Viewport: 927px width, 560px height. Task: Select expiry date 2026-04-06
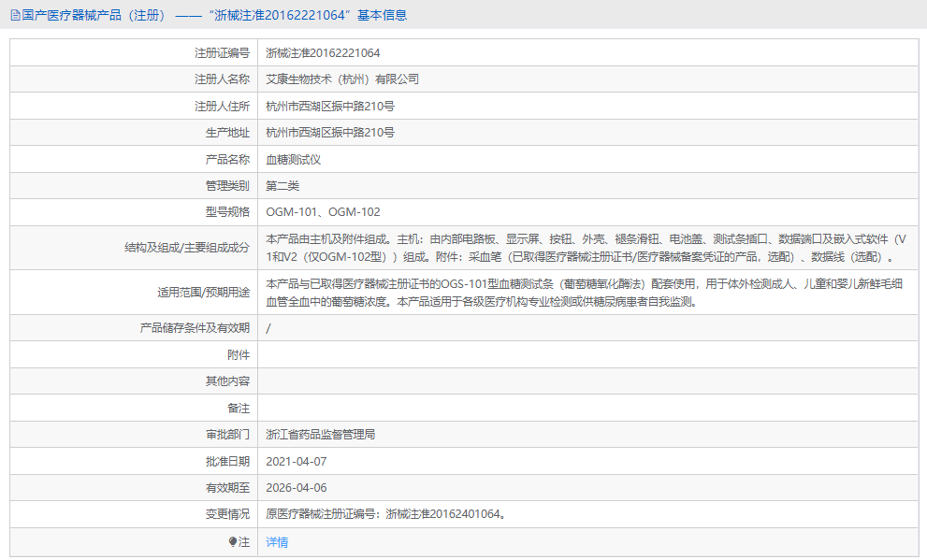297,488
